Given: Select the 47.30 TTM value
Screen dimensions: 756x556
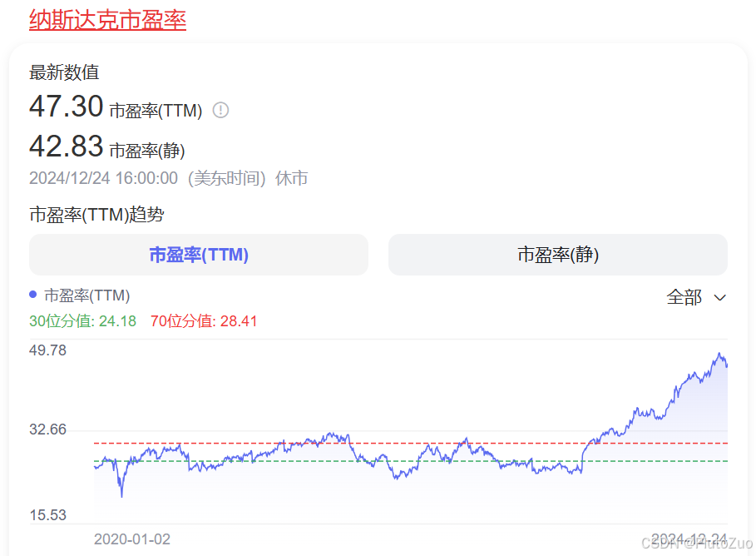Looking at the screenshot, I should 66,107.
